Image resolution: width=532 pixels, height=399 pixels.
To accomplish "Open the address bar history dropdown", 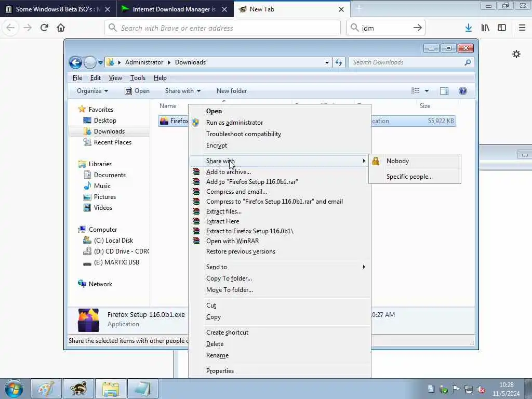I will point(327,62).
